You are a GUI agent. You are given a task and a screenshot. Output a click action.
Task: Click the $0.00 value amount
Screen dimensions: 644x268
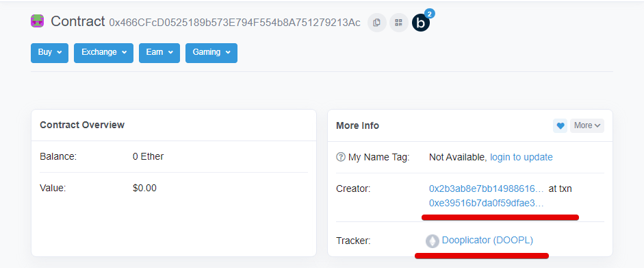pos(144,188)
